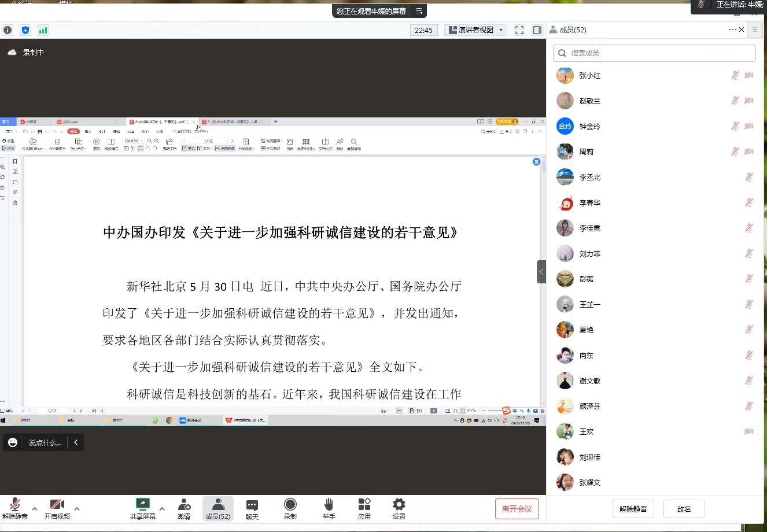
Task: Start recording with the 录制 icon
Action: coord(290,509)
